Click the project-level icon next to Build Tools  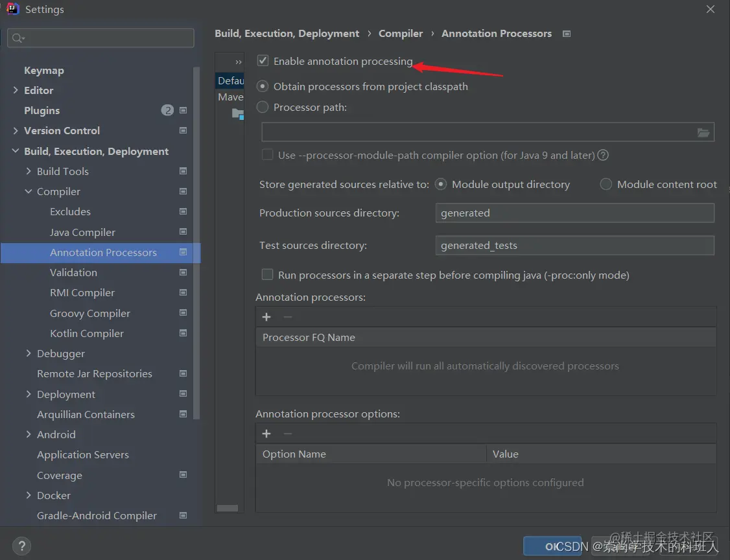point(183,171)
